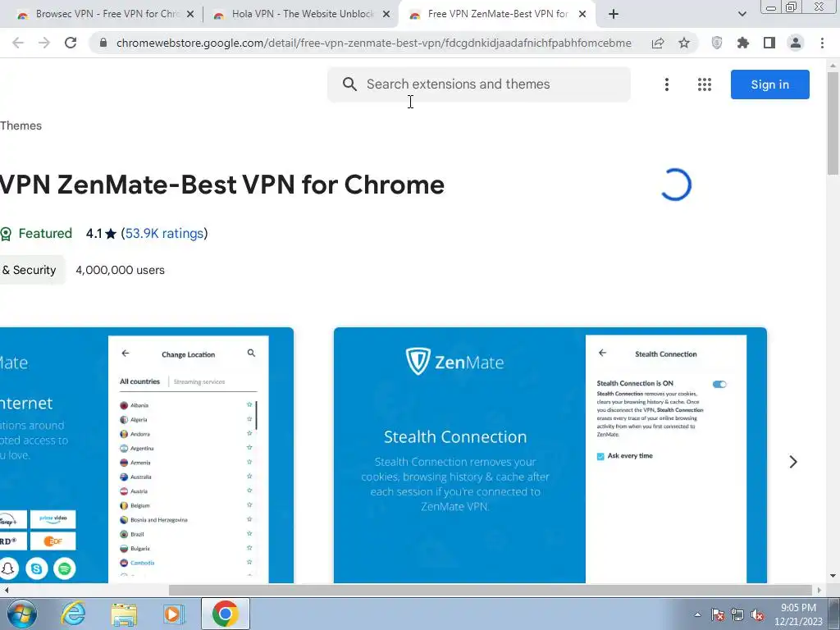Click back arrow in Change Location panel
This screenshot has width=840, height=630.
click(x=126, y=353)
